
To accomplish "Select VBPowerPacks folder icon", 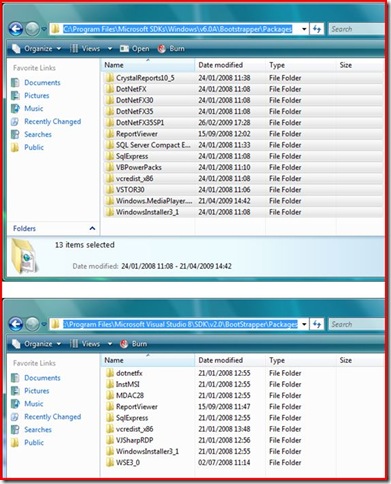I will tap(109, 168).
